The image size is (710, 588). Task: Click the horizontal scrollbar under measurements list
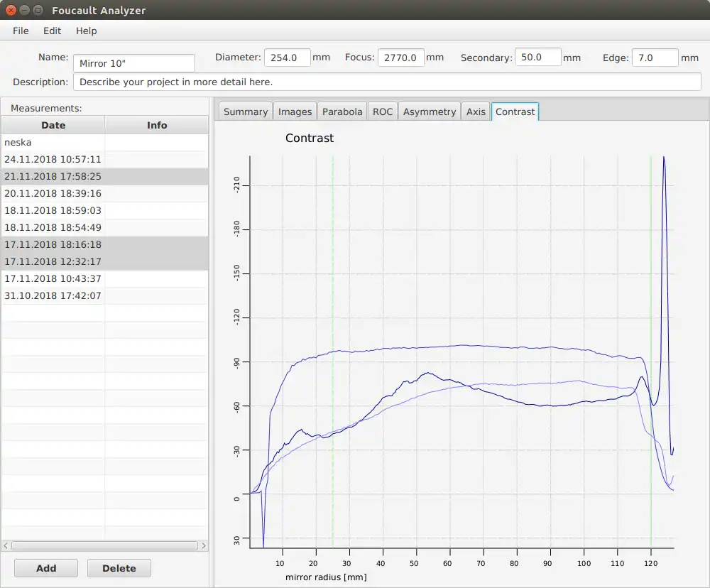(104, 545)
